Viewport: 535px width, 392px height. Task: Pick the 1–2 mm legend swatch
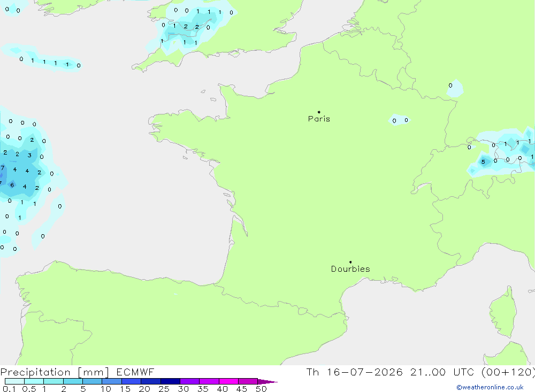click(x=53, y=381)
